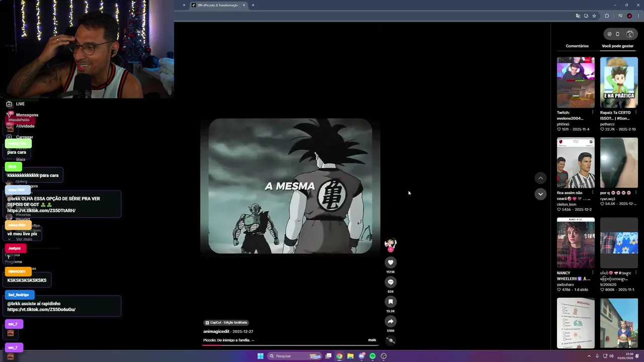
Task: Open the TikTok profile avatar in the top pill
Action: point(630,34)
